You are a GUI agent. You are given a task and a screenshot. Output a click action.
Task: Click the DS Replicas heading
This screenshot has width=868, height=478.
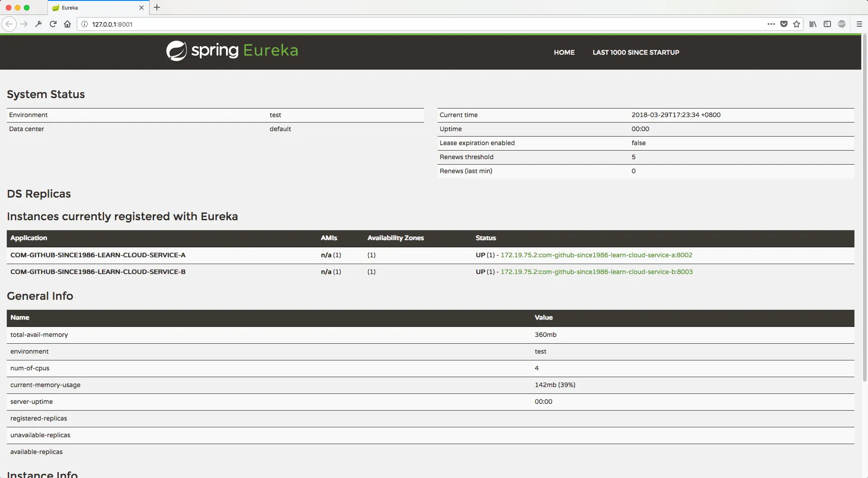tap(39, 194)
